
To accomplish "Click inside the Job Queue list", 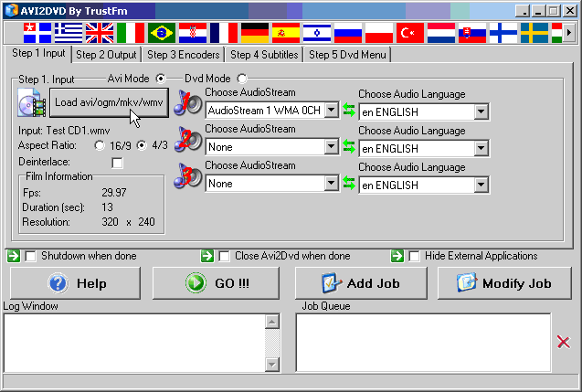I will click(x=424, y=343).
